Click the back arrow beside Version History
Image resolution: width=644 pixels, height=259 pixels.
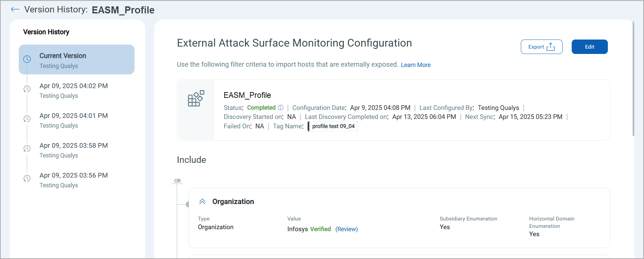15,9
